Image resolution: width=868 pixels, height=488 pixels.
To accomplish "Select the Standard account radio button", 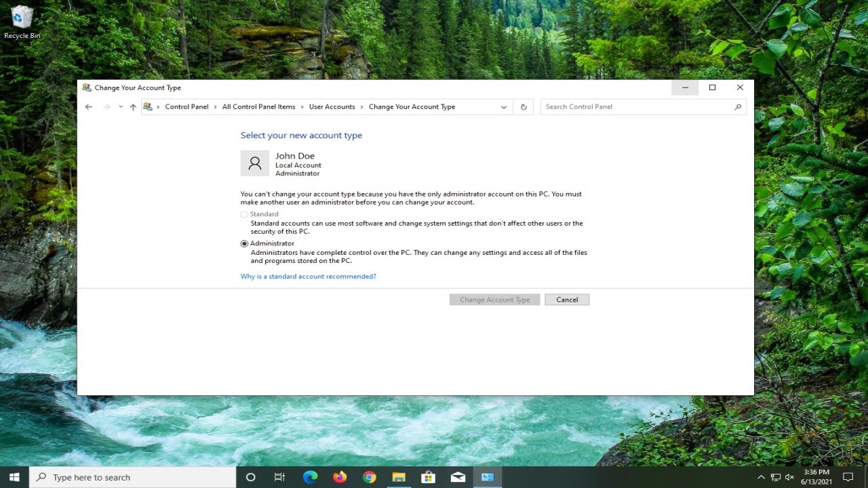I will [245, 214].
